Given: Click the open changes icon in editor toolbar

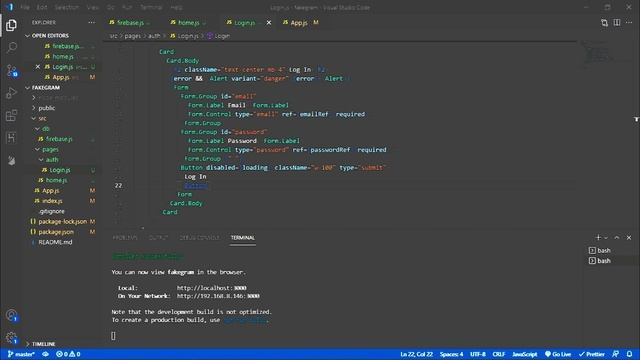Looking at the screenshot, I should tap(604, 22).
